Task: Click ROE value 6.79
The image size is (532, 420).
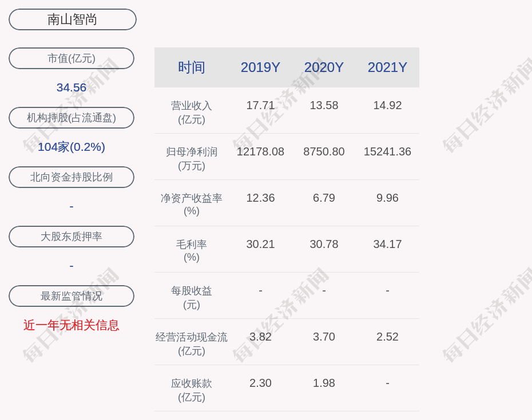Action: pos(324,198)
